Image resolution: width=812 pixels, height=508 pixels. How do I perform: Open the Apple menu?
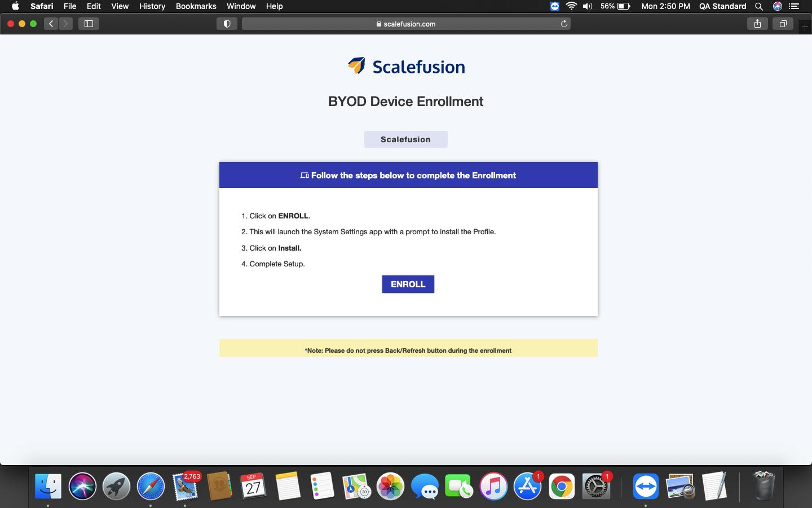point(15,6)
